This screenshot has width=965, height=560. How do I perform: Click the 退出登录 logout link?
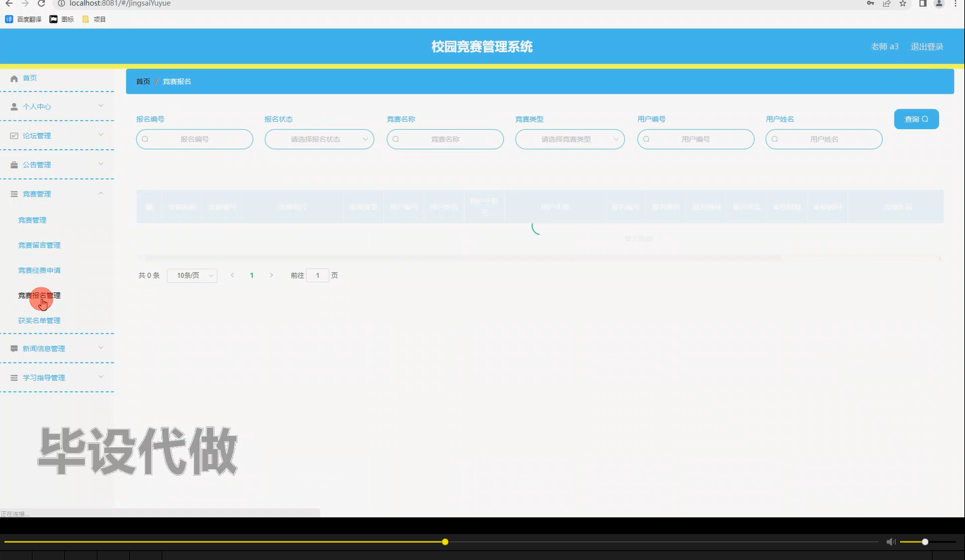point(927,46)
